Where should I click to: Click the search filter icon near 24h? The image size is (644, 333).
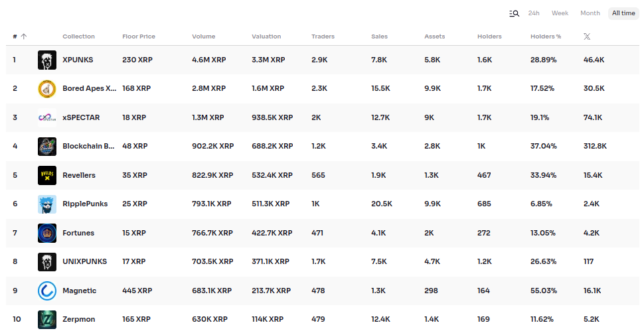[514, 13]
